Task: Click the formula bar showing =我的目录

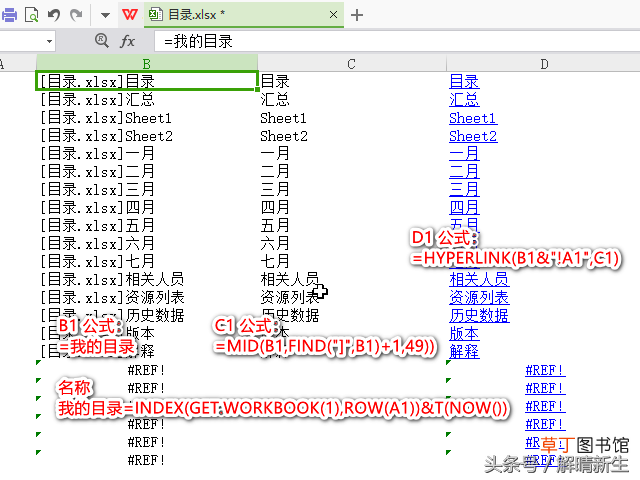Action: click(x=396, y=41)
